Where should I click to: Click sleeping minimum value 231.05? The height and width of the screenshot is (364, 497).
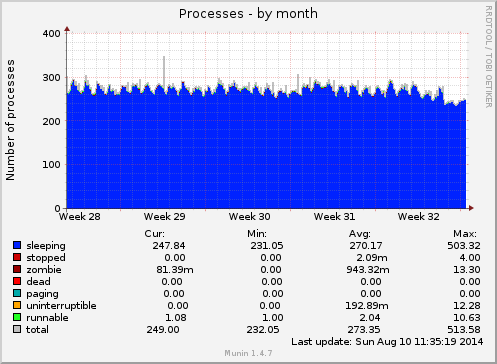267,246
